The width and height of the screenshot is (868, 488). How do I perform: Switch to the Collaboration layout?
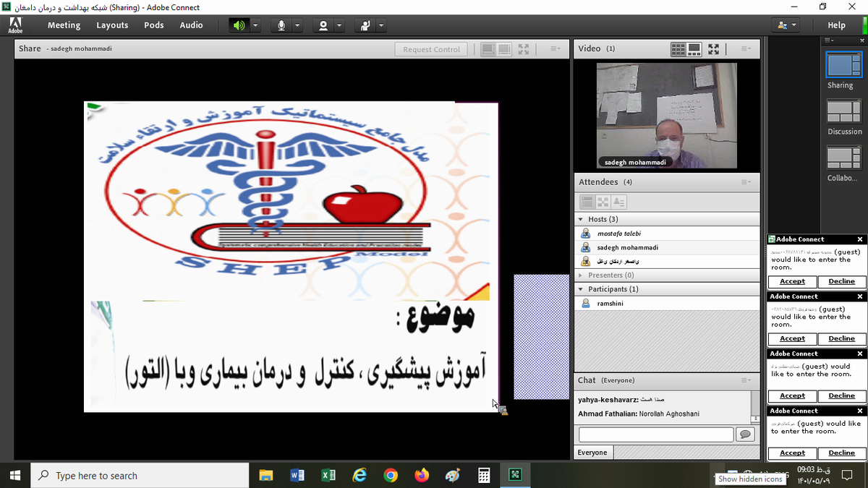point(844,158)
